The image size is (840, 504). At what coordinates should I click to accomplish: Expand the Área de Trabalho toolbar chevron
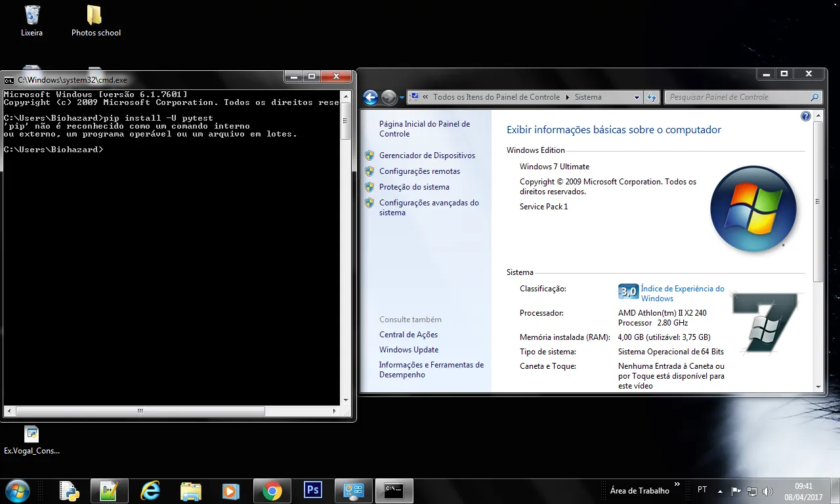pos(677,486)
